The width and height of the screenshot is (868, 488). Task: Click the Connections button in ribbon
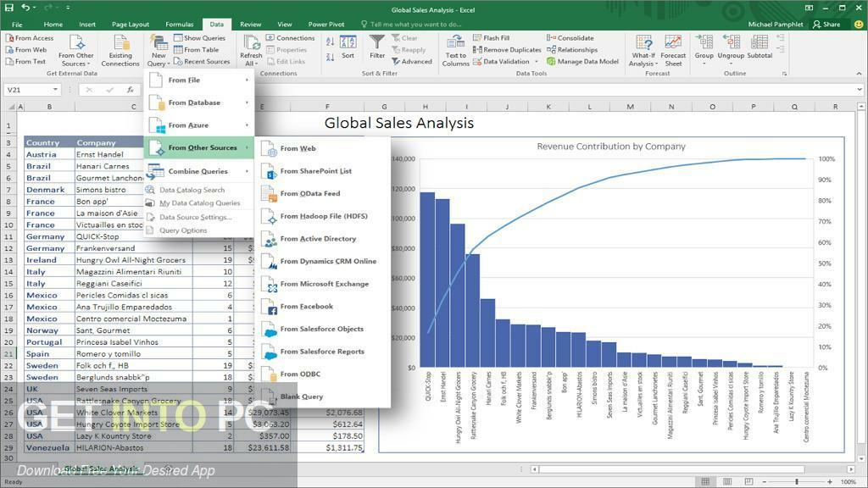(290, 38)
